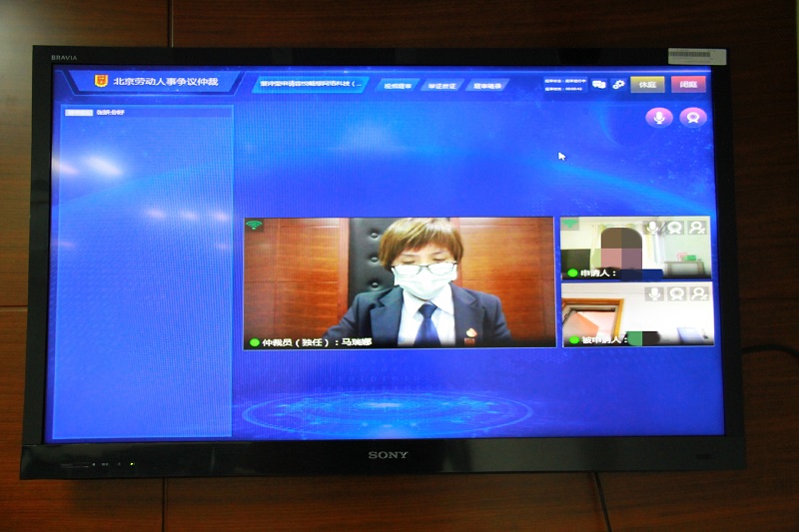Mute the 申请人 microphone
Image resolution: width=799 pixels, height=532 pixels.
(654, 228)
